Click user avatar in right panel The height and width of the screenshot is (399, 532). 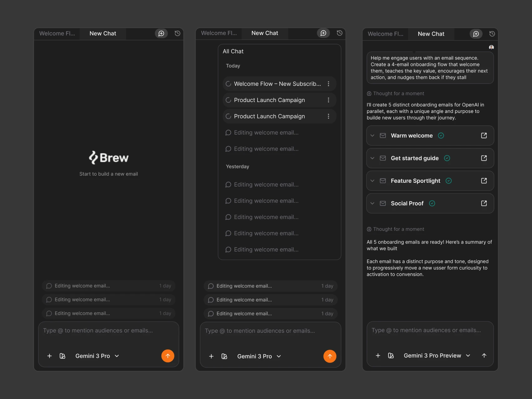(x=491, y=47)
